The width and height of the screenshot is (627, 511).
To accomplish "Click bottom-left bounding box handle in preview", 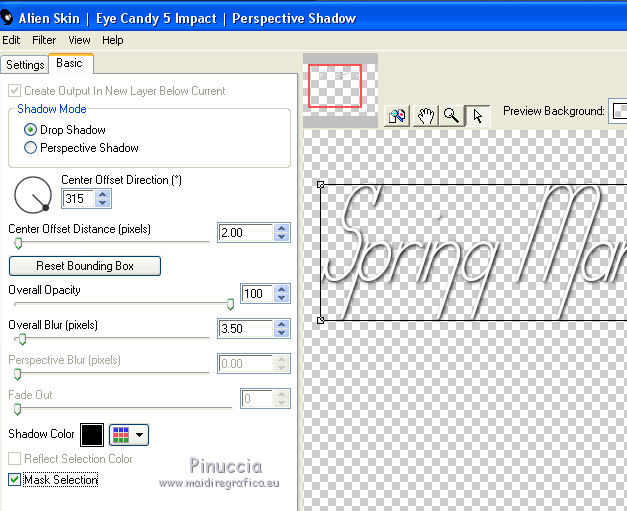I will (320, 320).
